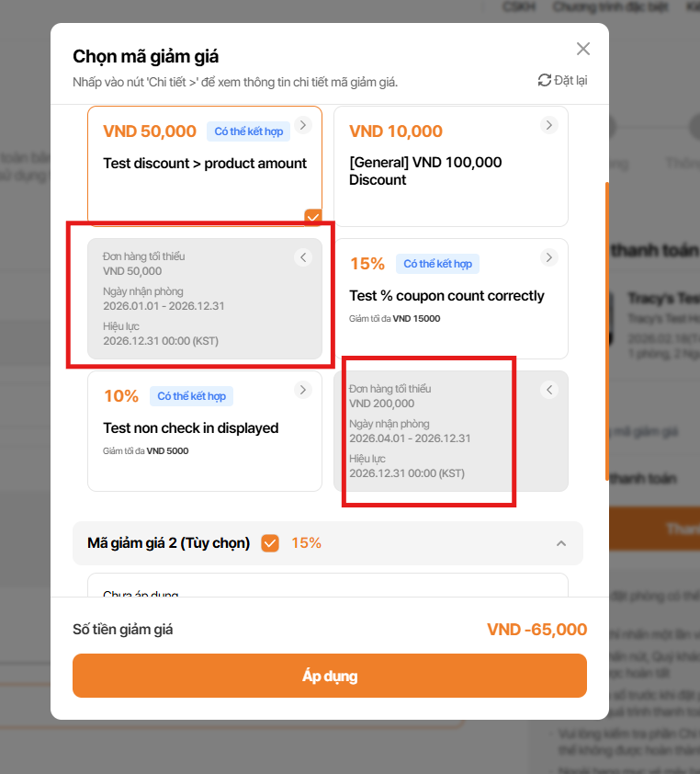Viewport: 700px width, 774px height.
Task: Hide details on VND 200,000 minimum-order card
Action: (x=549, y=390)
